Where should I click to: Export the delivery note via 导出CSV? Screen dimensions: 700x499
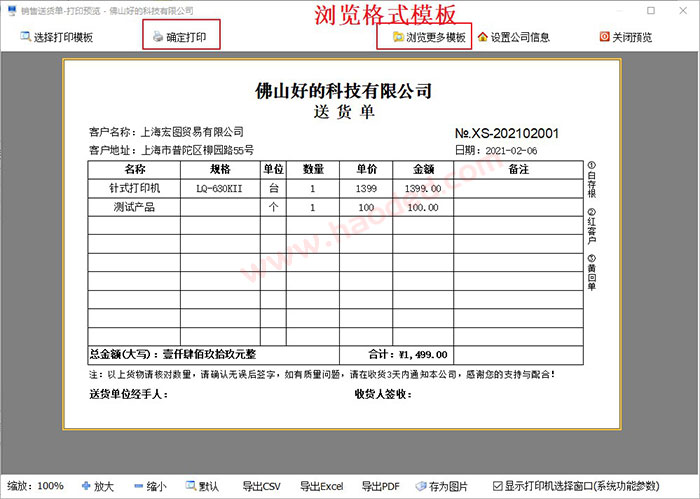(262, 486)
